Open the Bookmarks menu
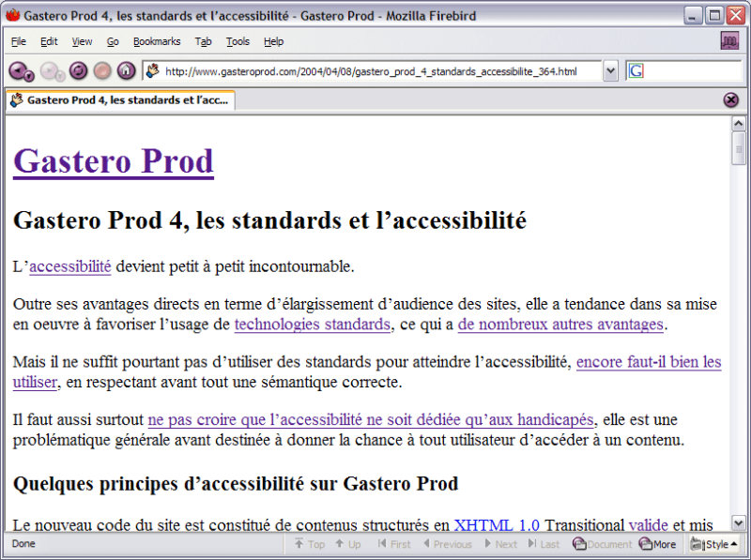This screenshot has height=560, width=751. (x=157, y=41)
